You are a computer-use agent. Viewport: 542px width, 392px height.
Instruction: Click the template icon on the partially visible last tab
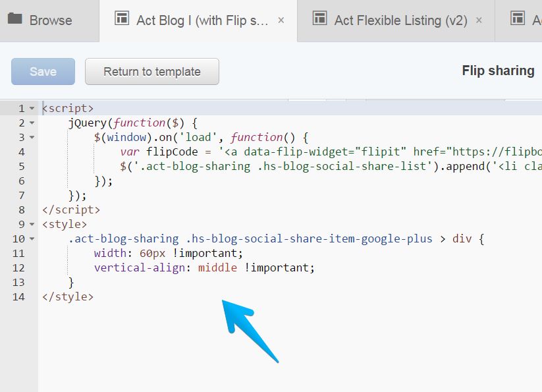coord(518,18)
